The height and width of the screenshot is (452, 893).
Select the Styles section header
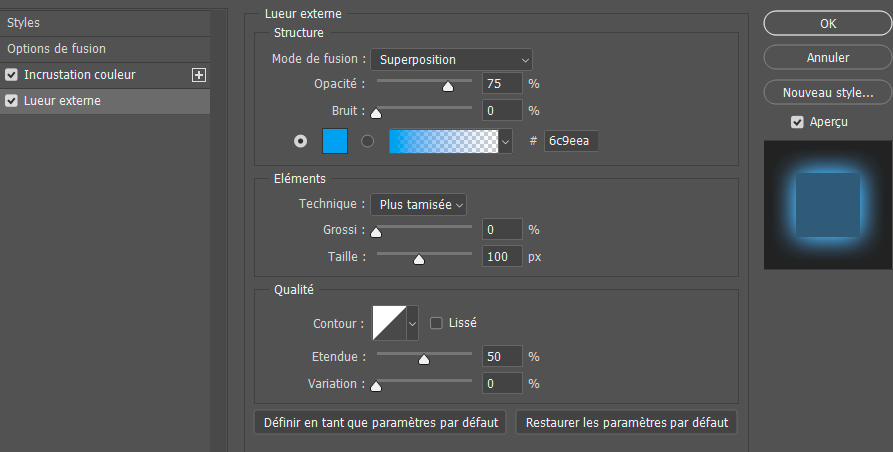pos(24,22)
